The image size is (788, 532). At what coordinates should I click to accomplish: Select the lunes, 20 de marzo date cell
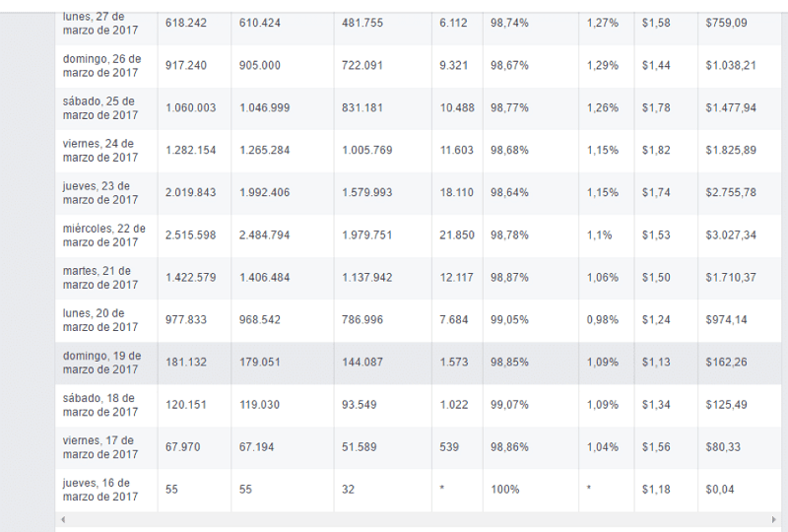pos(100,319)
